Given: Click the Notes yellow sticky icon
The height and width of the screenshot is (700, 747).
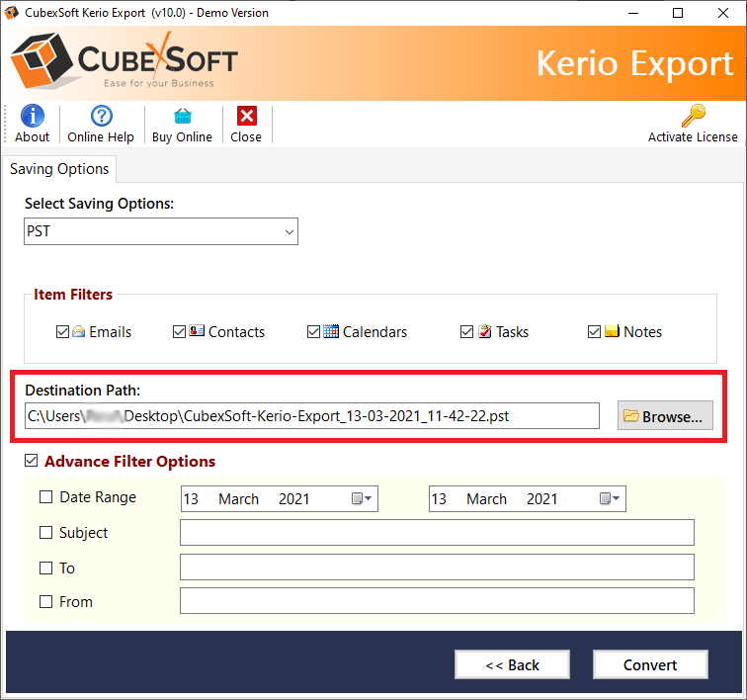Looking at the screenshot, I should point(613,330).
